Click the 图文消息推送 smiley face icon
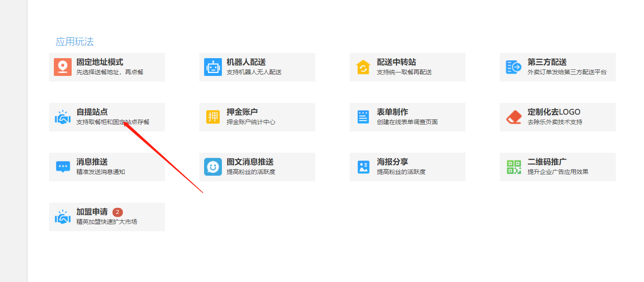Viewport: 644px width, 282px height. pyautogui.click(x=213, y=167)
